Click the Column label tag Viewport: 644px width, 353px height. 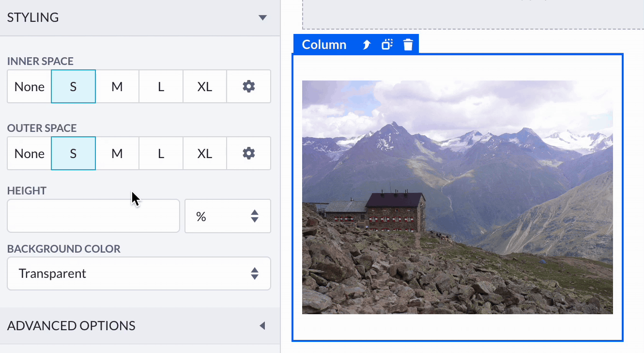coord(324,45)
